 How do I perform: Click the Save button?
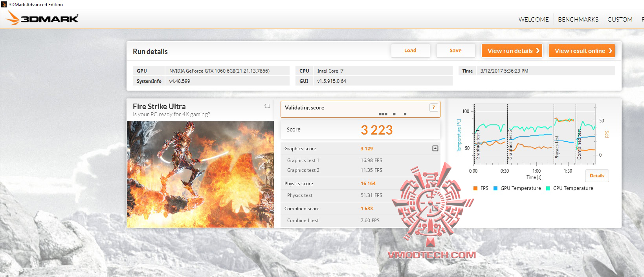tap(455, 51)
